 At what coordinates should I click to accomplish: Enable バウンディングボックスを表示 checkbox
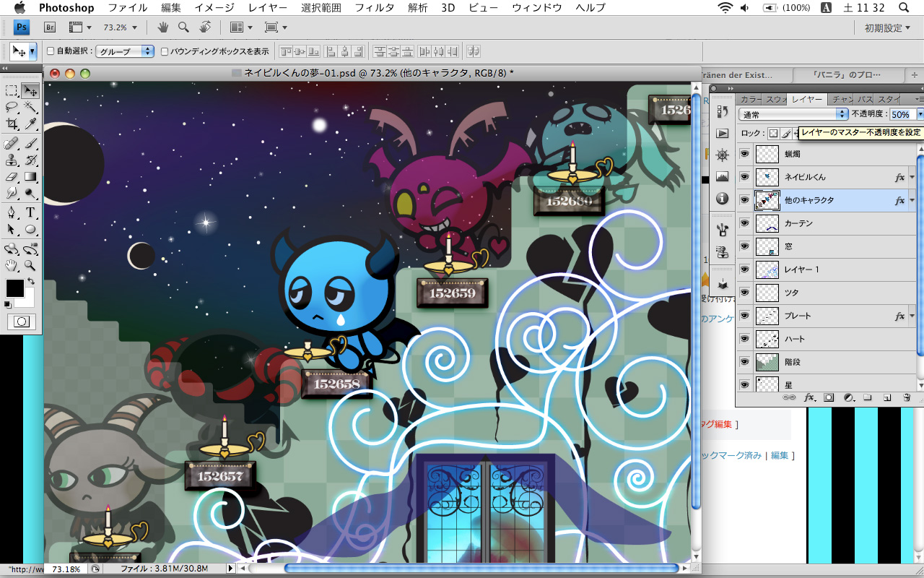point(165,51)
